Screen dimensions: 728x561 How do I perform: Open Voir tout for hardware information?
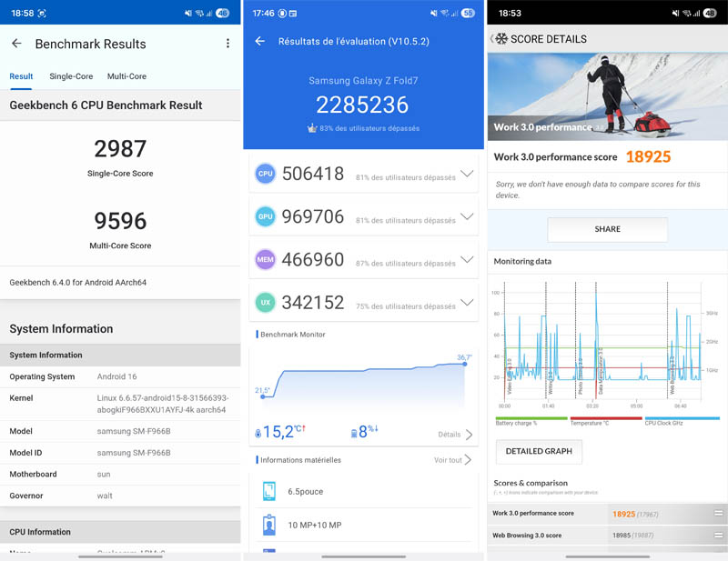(453, 460)
